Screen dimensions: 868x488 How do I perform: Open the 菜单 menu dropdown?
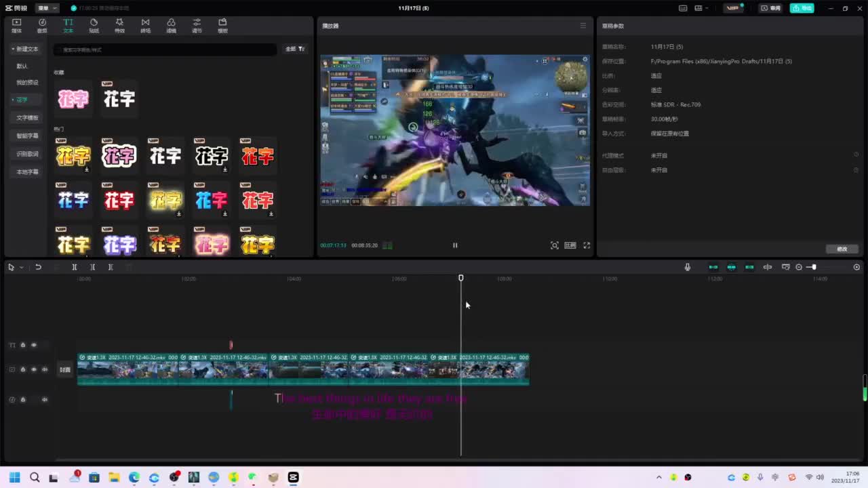pos(47,8)
